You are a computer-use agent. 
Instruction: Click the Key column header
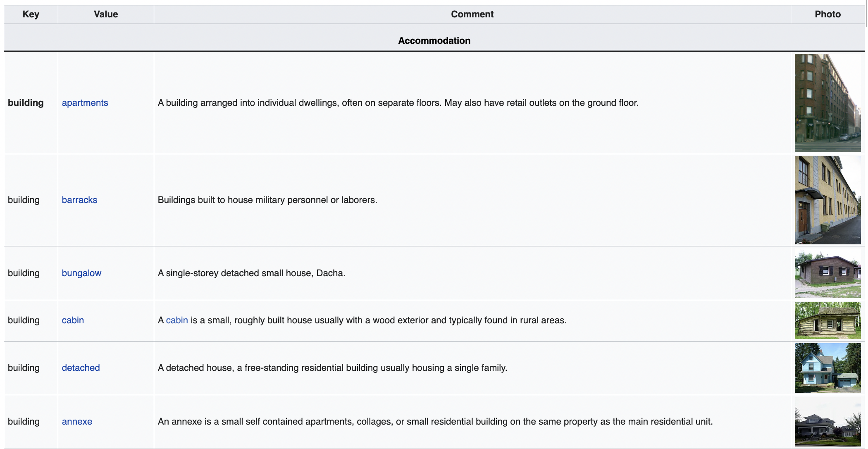point(31,14)
